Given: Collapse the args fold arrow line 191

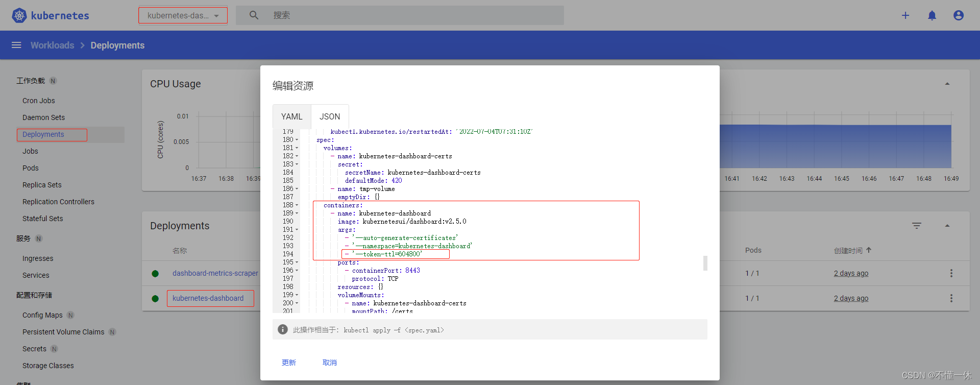Looking at the screenshot, I should point(297,230).
